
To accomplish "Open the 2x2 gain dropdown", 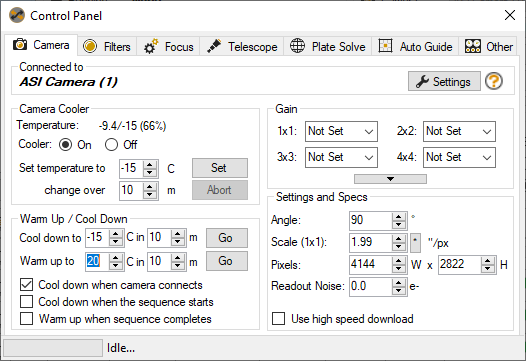I will click(x=459, y=131).
